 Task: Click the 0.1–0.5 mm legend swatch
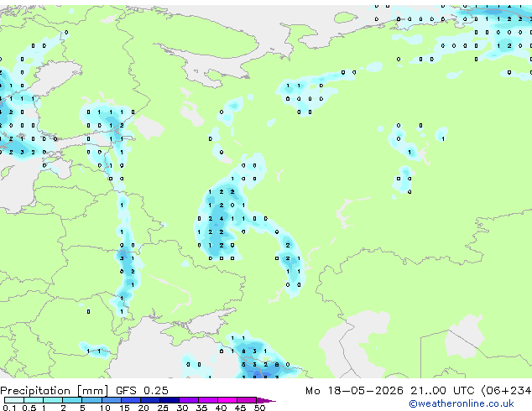14,400
